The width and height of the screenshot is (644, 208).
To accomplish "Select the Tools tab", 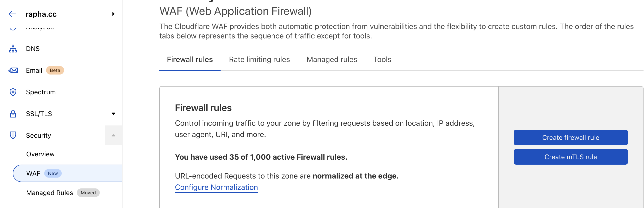I will [382, 60].
